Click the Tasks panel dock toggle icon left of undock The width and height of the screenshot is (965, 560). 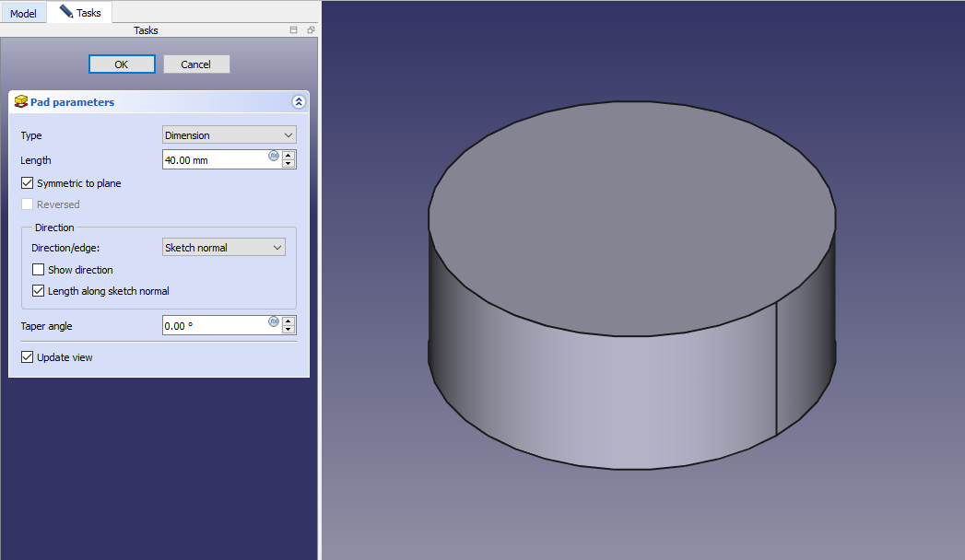click(x=294, y=30)
